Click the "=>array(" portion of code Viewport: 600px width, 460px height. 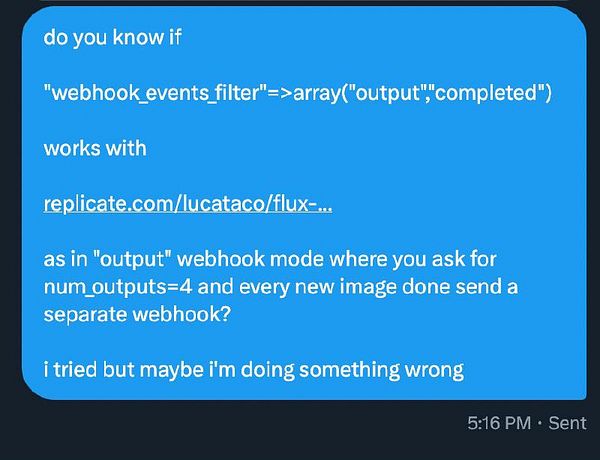308,93
